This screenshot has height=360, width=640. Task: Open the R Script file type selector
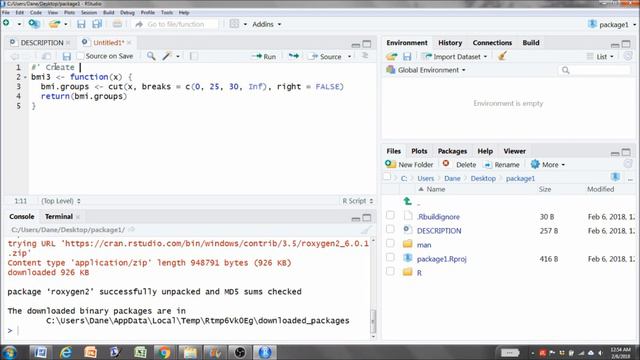pyautogui.click(x=358, y=201)
